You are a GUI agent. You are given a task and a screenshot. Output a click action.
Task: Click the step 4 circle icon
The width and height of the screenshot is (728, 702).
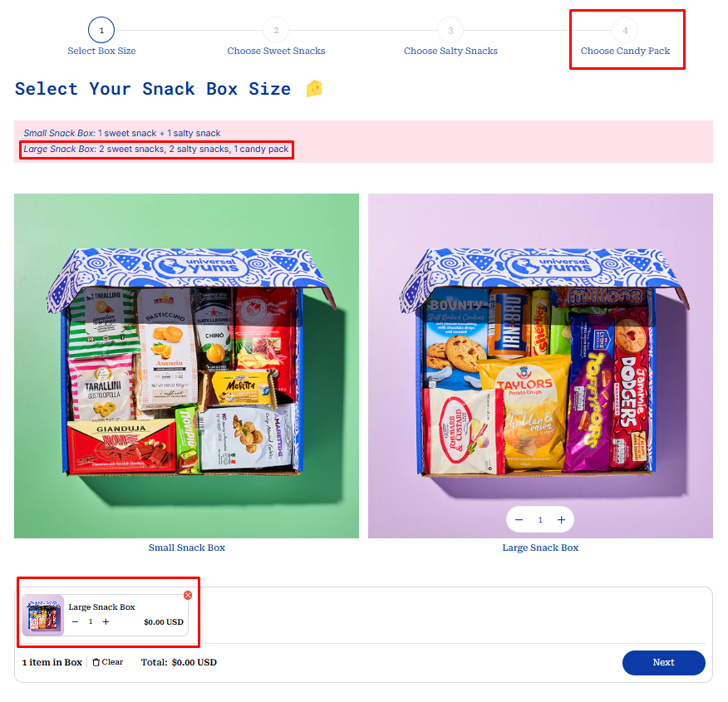(x=625, y=30)
